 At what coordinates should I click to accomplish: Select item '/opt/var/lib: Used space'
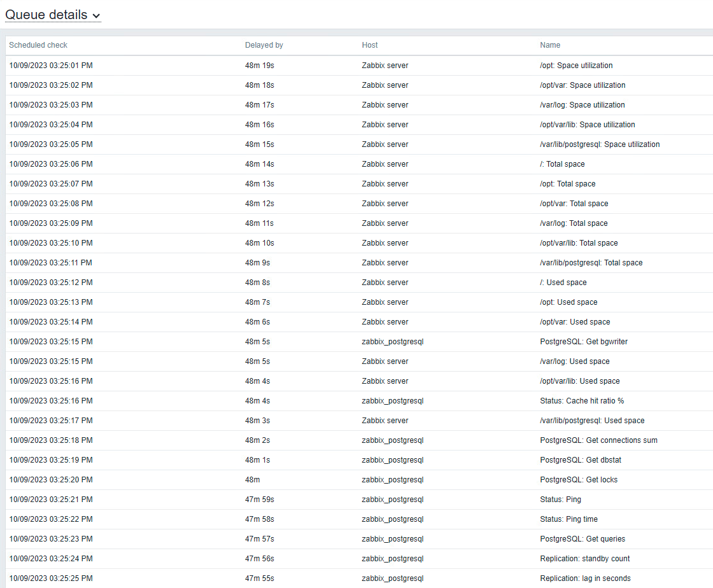(580, 381)
